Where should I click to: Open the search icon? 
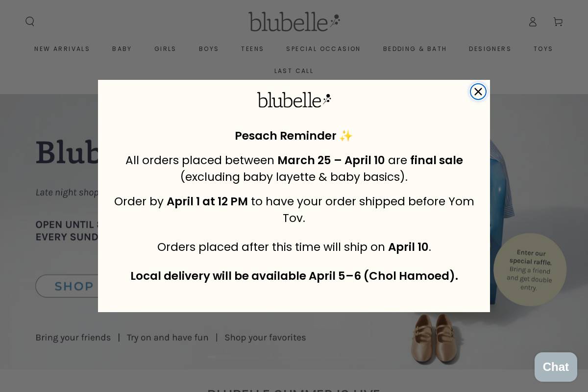click(x=30, y=22)
